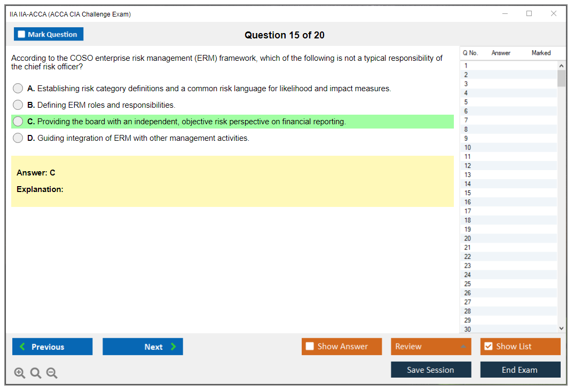574x392 pixels.
Task: Click the zoom out magnifier icon
Action: click(x=52, y=373)
